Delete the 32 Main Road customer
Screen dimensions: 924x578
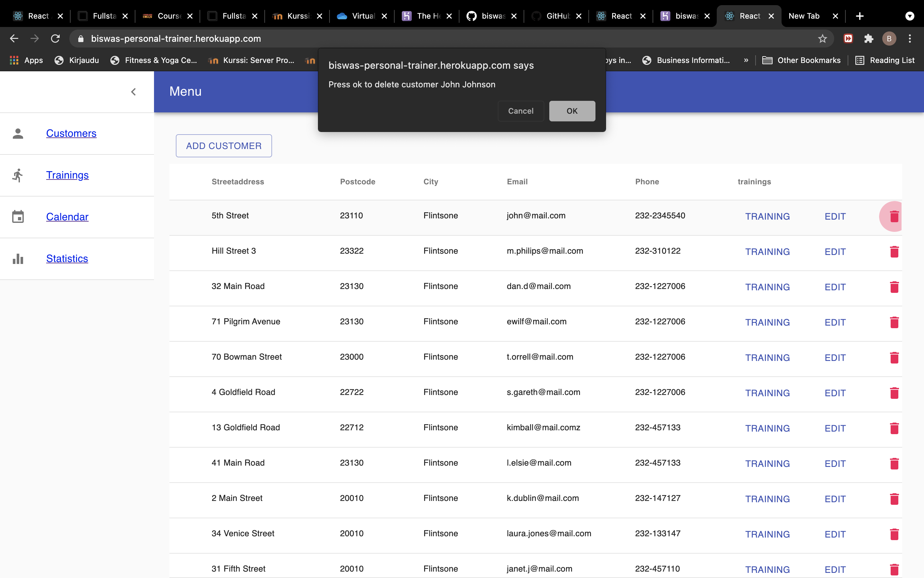(x=894, y=287)
